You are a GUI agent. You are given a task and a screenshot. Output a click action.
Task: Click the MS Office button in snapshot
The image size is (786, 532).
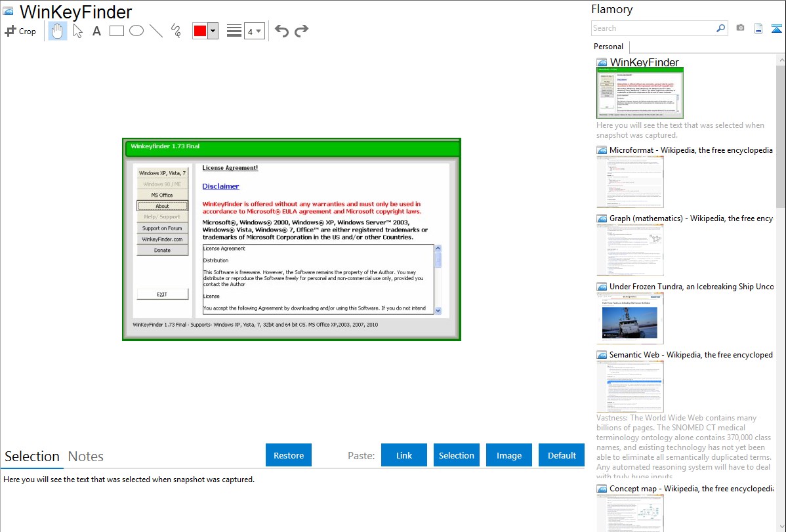[x=163, y=195]
